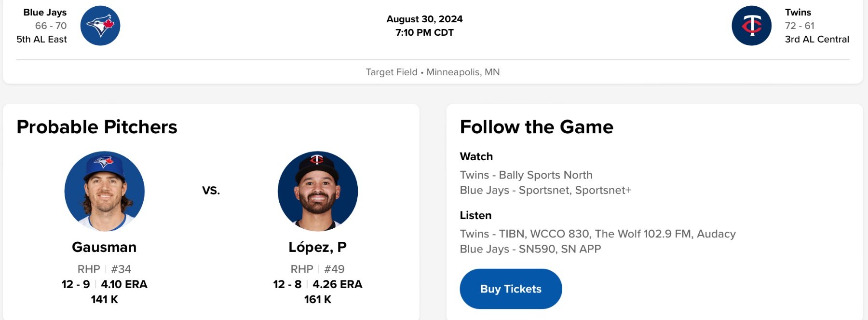Open Gausman's headshot photo
The width and height of the screenshot is (868, 320).
105,191
